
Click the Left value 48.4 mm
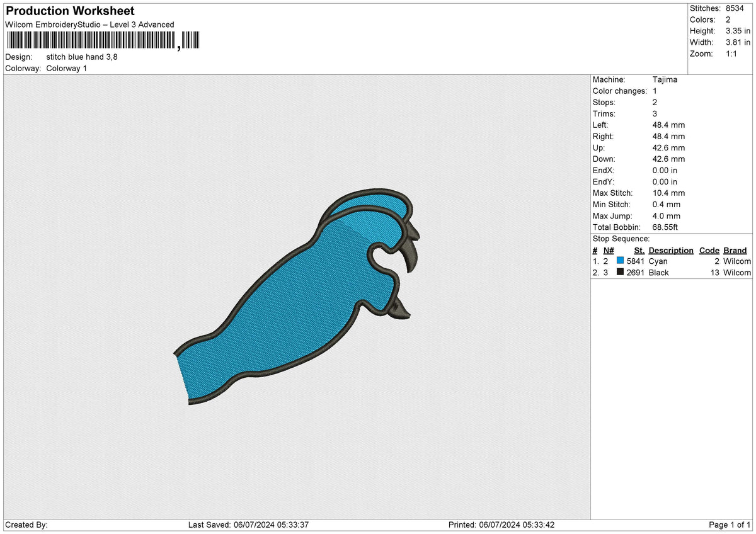click(668, 125)
